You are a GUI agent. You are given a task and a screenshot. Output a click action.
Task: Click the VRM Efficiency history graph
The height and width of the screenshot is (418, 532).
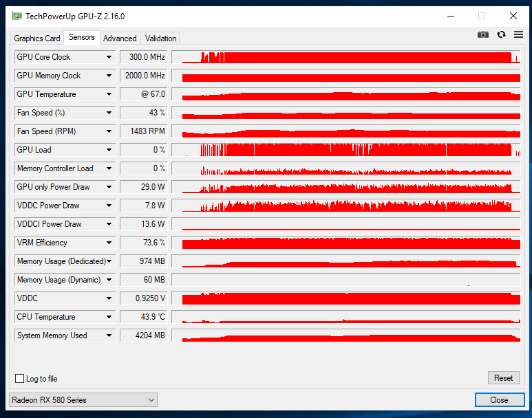pos(346,243)
